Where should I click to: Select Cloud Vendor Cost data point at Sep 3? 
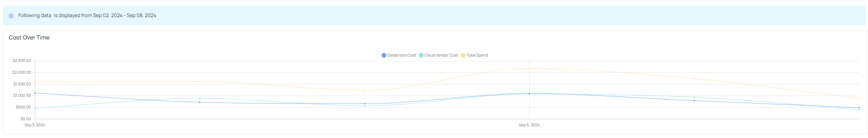35,108
